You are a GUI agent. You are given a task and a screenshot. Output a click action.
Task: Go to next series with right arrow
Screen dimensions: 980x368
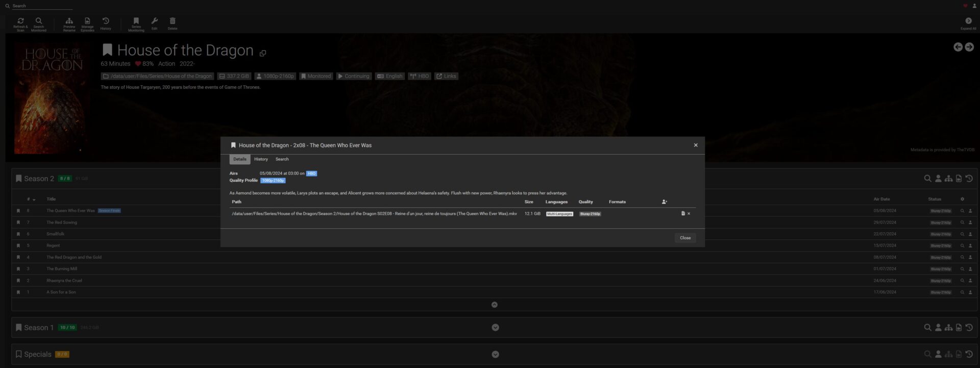pyautogui.click(x=969, y=47)
